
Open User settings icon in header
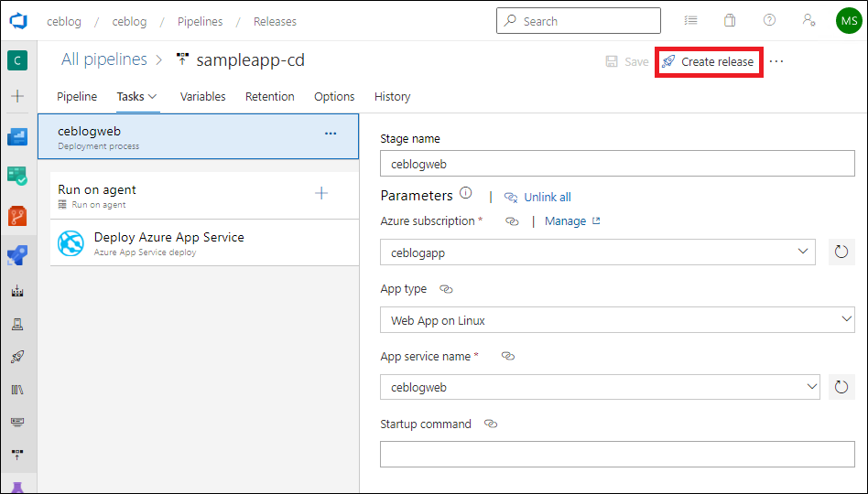[x=808, y=20]
